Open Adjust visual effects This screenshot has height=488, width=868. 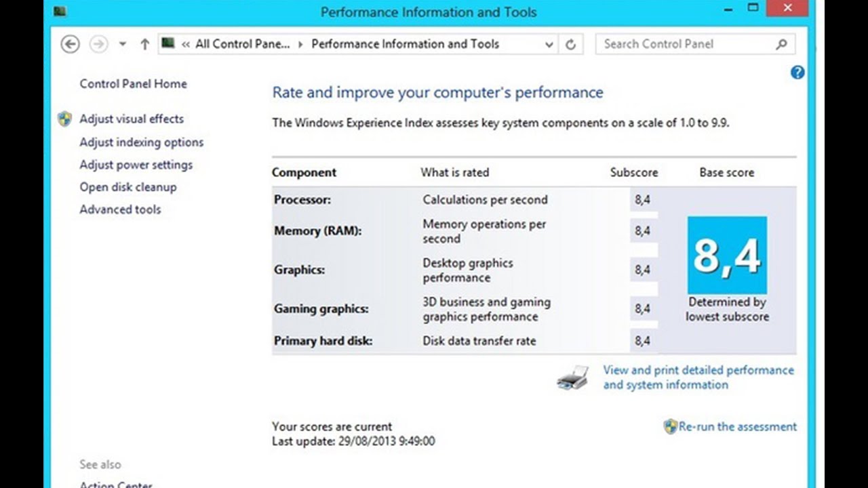point(132,119)
